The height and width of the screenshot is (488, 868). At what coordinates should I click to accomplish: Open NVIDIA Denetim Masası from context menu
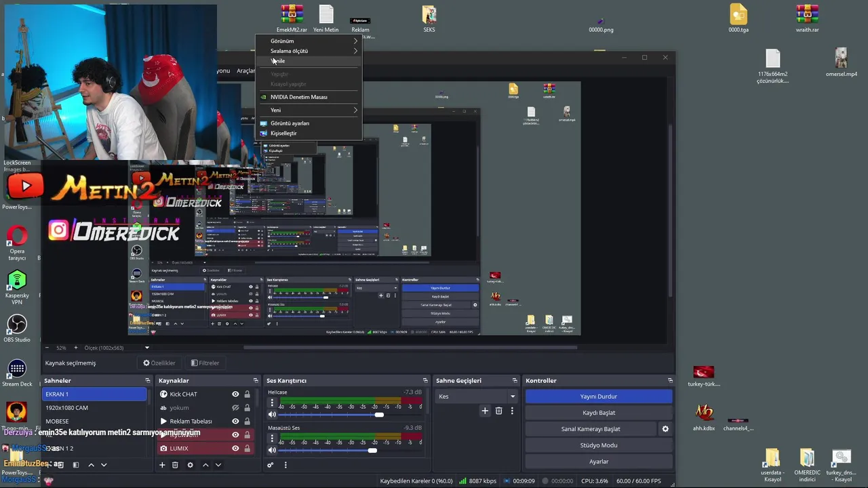pos(308,97)
